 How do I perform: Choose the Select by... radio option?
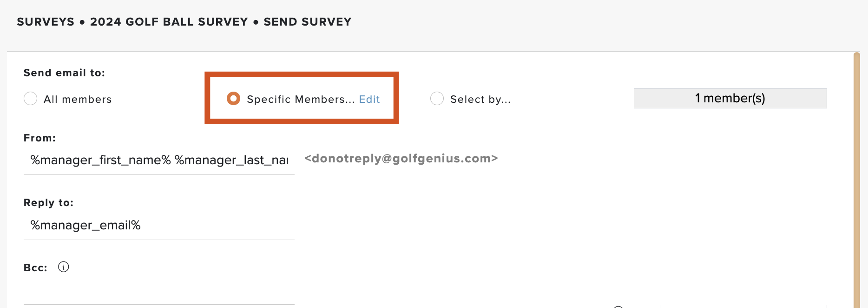pos(437,99)
